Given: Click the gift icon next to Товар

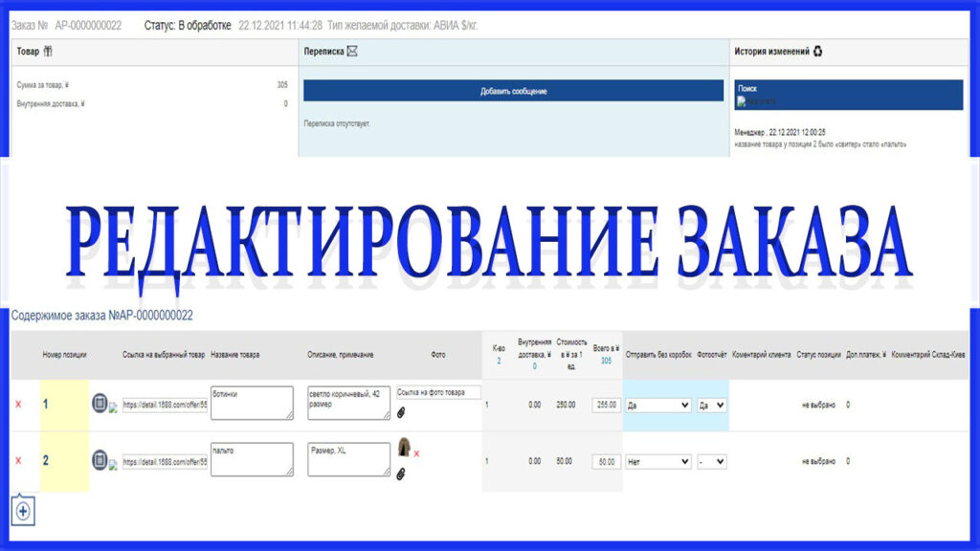Looking at the screenshot, I should (49, 52).
